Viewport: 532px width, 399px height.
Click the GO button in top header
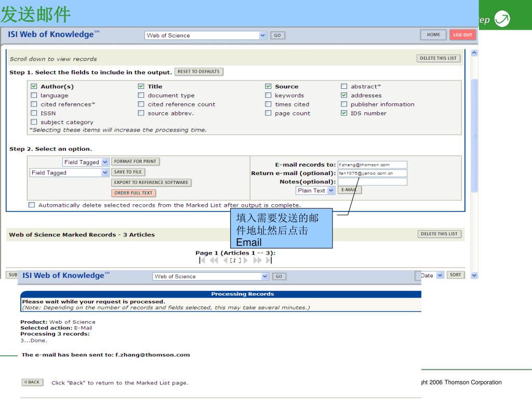[277, 35]
